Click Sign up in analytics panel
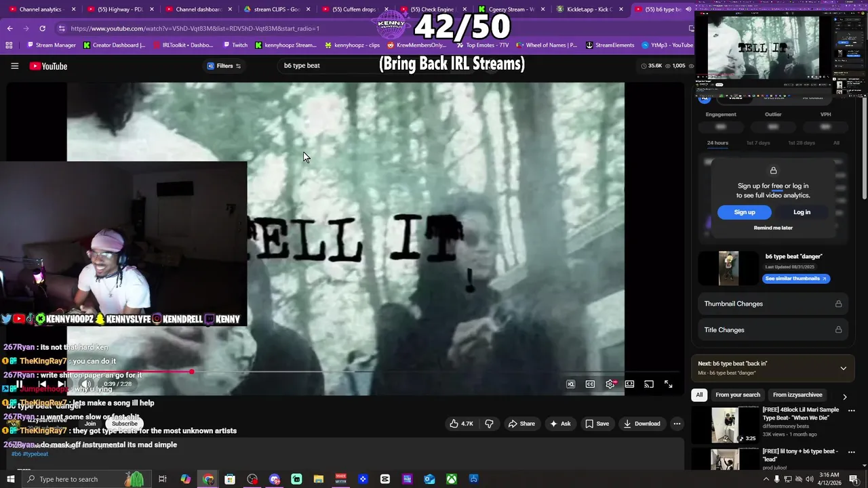The image size is (868, 488). pos(744,212)
